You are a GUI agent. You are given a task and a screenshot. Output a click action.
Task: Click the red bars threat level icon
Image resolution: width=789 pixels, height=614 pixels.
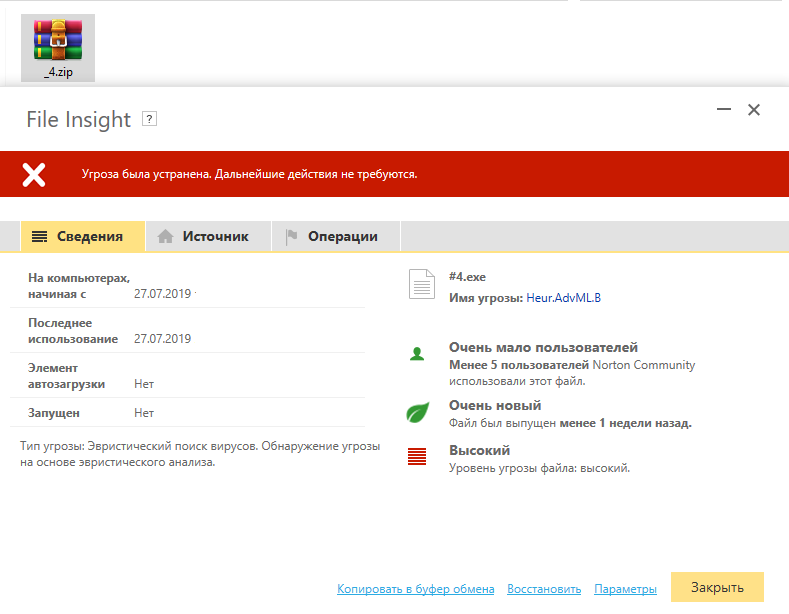(x=417, y=456)
